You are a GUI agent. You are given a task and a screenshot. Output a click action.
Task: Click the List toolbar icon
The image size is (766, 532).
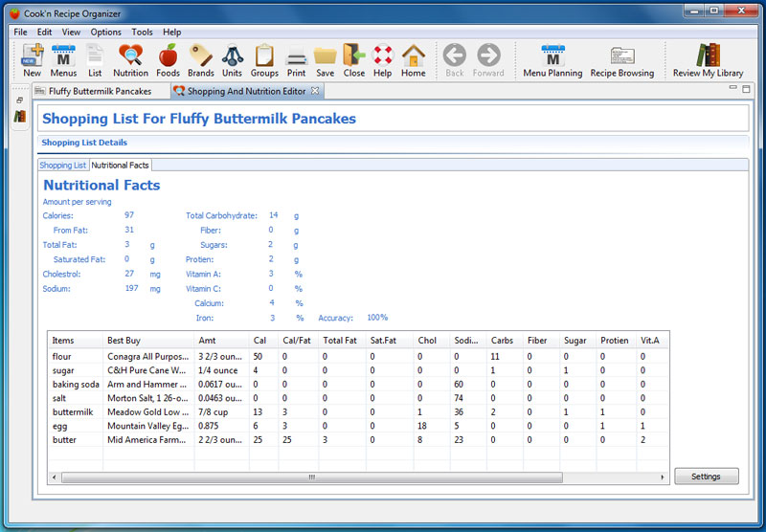pos(95,60)
